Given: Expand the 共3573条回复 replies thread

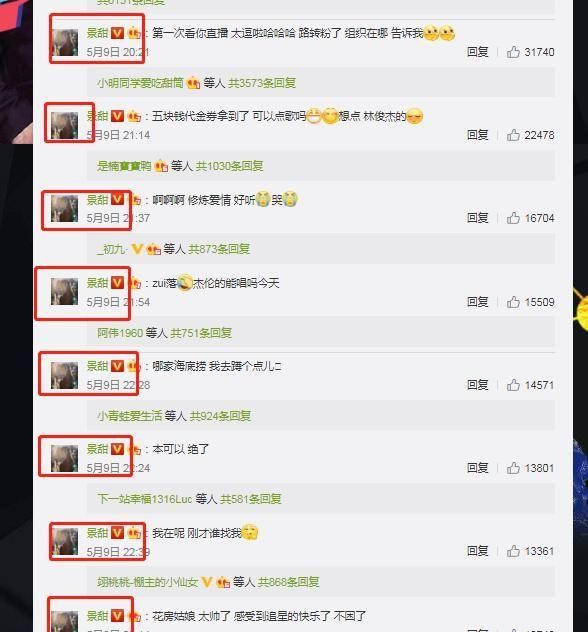Looking at the screenshot, I should [262, 83].
